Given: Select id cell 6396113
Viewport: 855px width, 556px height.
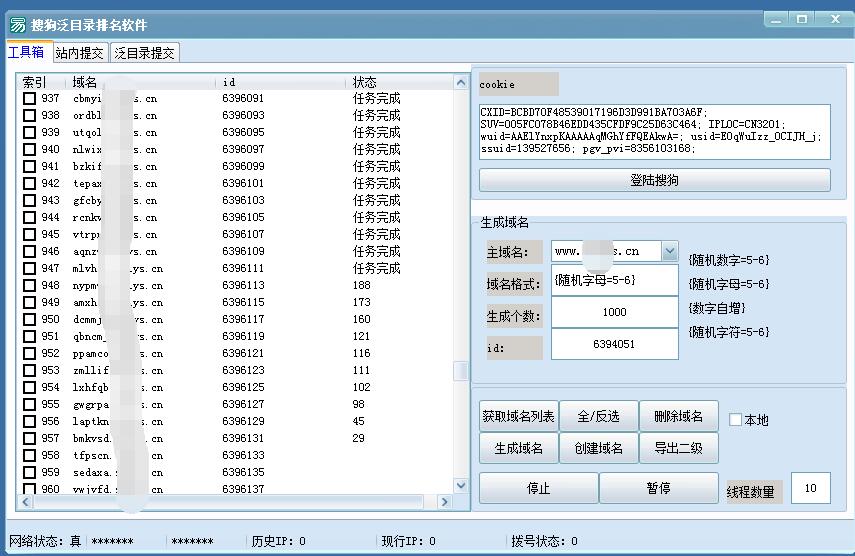Looking at the screenshot, I should coord(243,286).
